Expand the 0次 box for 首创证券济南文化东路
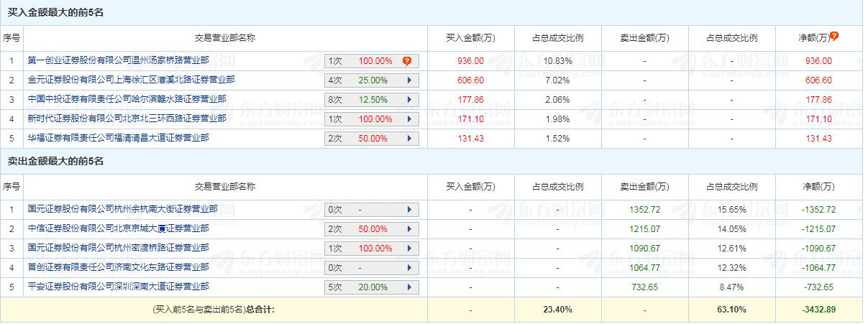 tap(371, 268)
